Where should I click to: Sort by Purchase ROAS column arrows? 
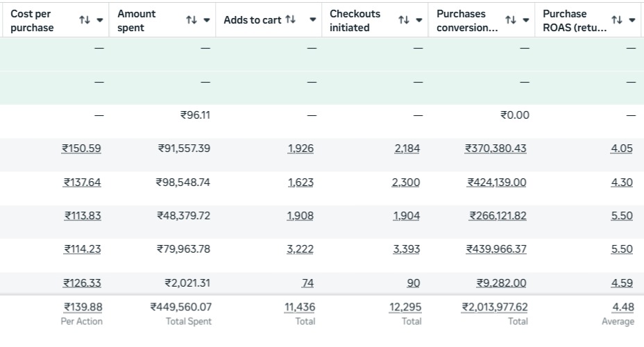[616, 20]
